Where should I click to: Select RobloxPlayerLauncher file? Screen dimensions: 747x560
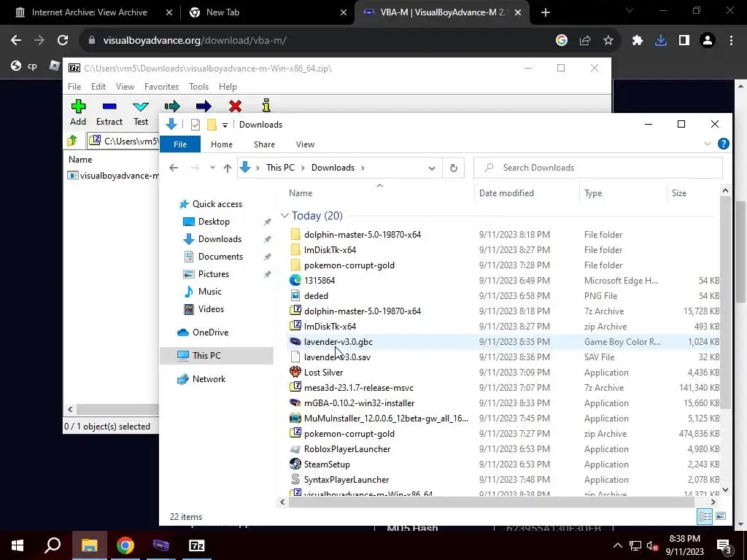click(x=347, y=449)
